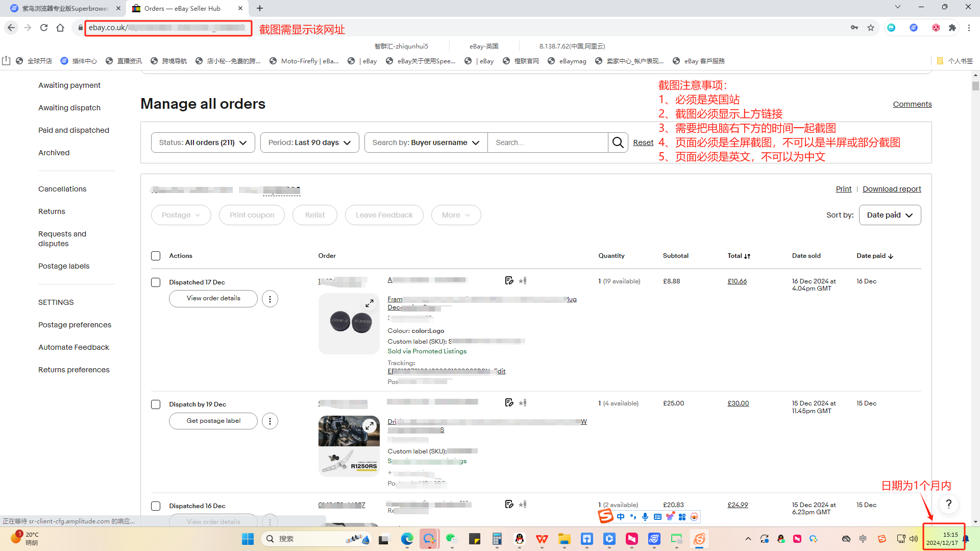This screenshot has width=980, height=551.
Task: Click inside the buyer username search field
Action: click(548, 142)
